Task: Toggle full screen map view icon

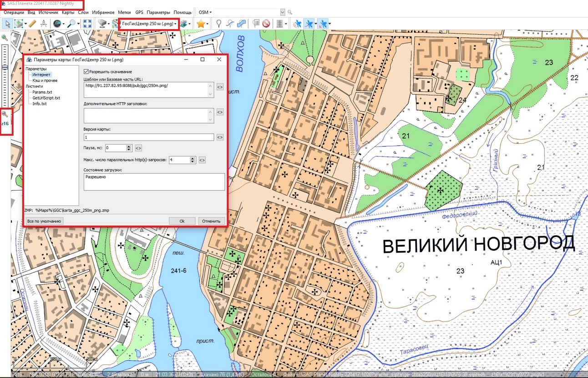Action: (87, 24)
